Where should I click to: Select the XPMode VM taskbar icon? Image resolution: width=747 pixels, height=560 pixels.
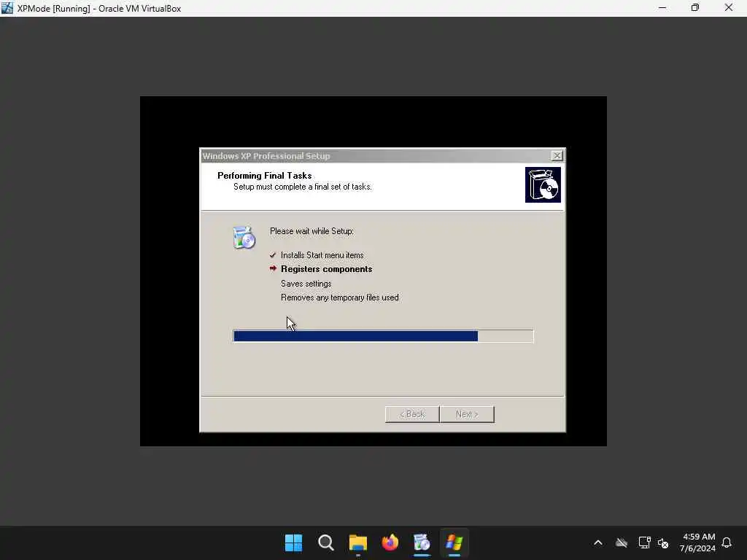tap(454, 542)
